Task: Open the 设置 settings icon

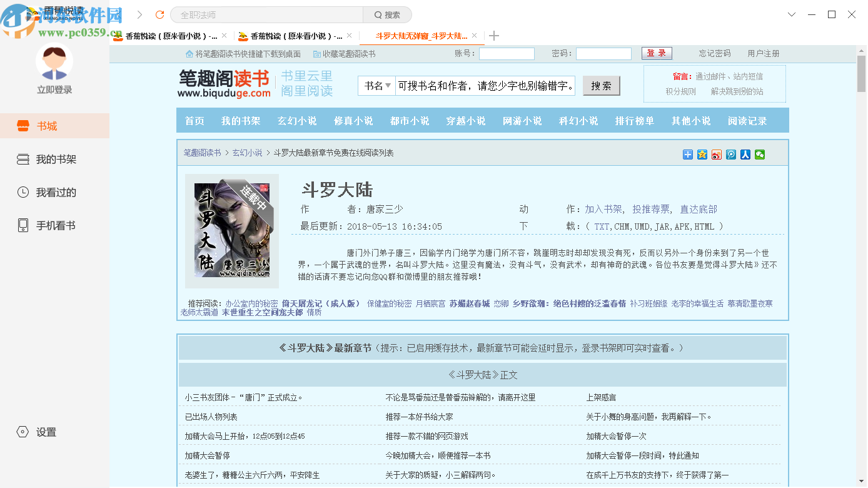Action: coord(23,432)
